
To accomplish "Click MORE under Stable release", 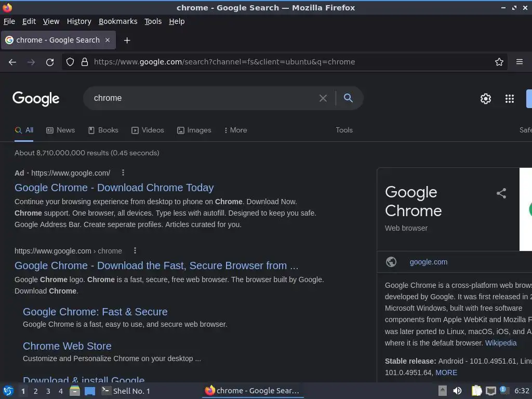I will coord(446,373).
